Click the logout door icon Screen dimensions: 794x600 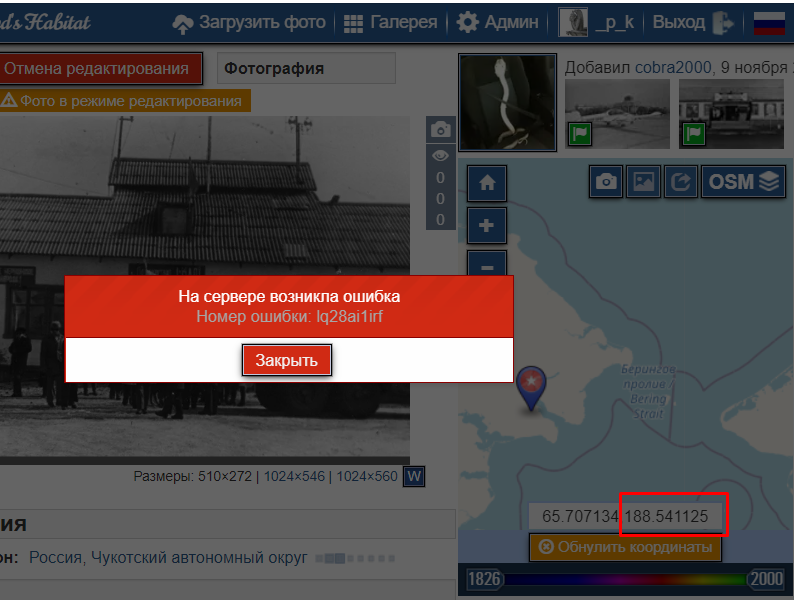[x=723, y=23]
